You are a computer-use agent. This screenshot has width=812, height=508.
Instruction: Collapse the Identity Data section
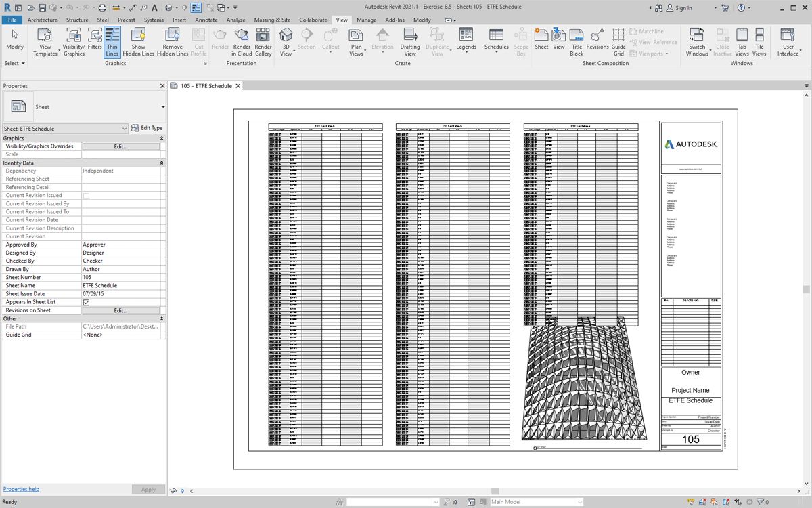point(161,163)
